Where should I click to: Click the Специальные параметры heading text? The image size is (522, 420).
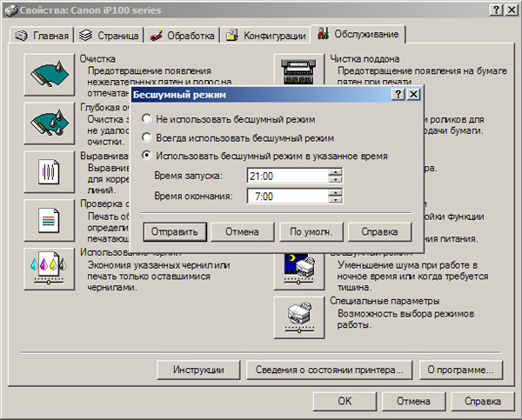pyautogui.click(x=385, y=301)
